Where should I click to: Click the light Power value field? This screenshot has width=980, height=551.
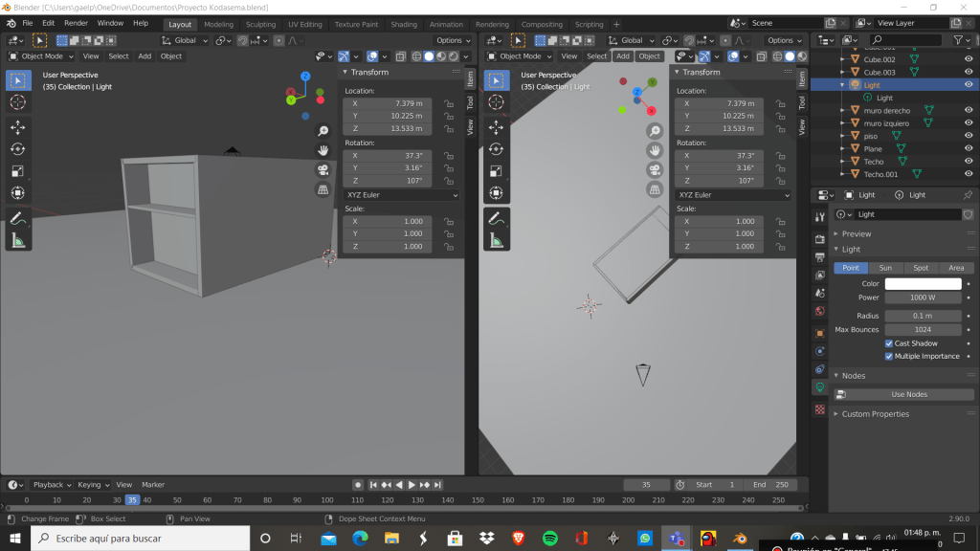(x=923, y=298)
